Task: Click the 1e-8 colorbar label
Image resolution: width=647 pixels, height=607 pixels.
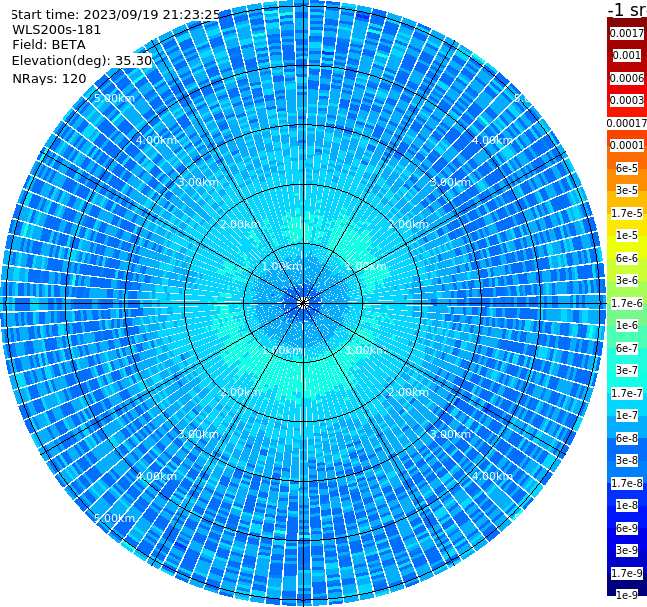Action: pyautogui.click(x=627, y=505)
